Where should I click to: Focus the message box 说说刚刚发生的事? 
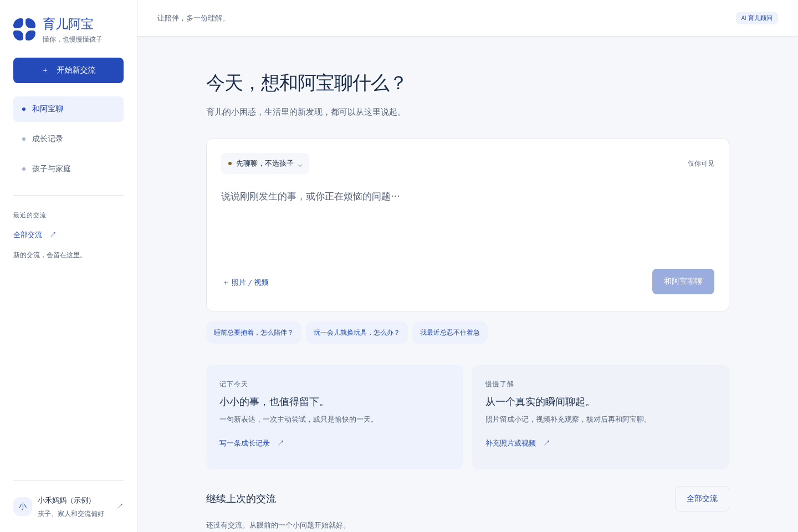pyautogui.click(x=468, y=222)
